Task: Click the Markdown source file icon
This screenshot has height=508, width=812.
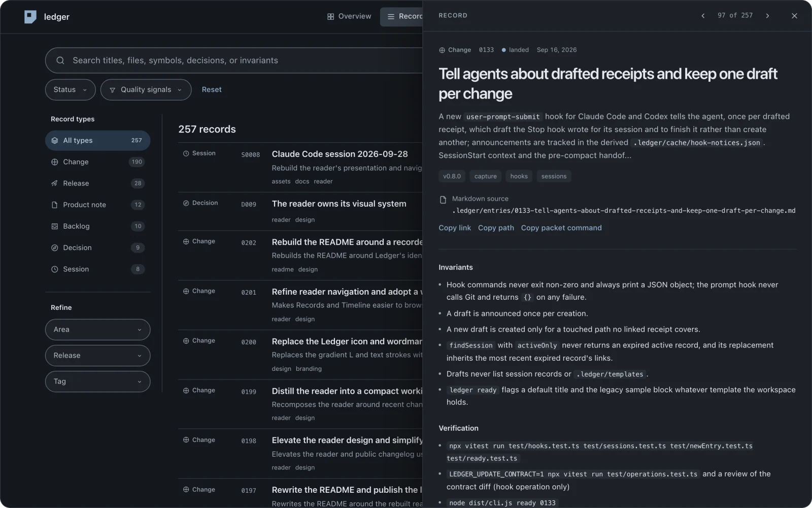Action: [443, 200]
